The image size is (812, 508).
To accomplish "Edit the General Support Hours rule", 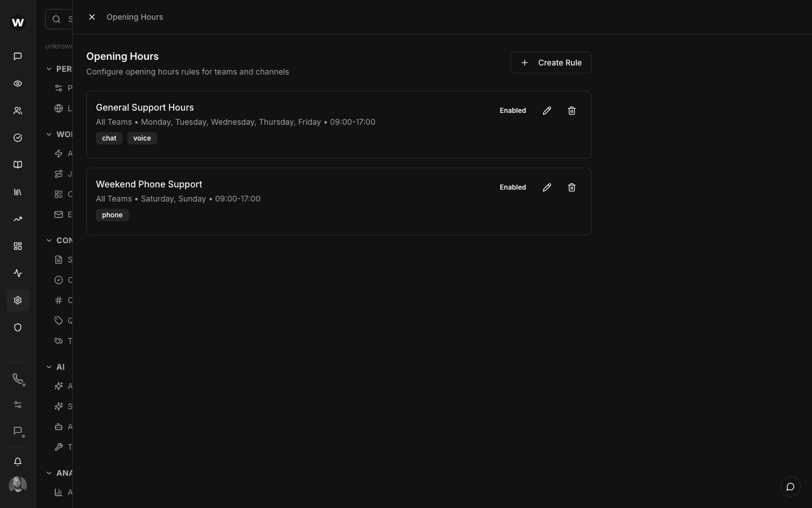I will 546,111.
